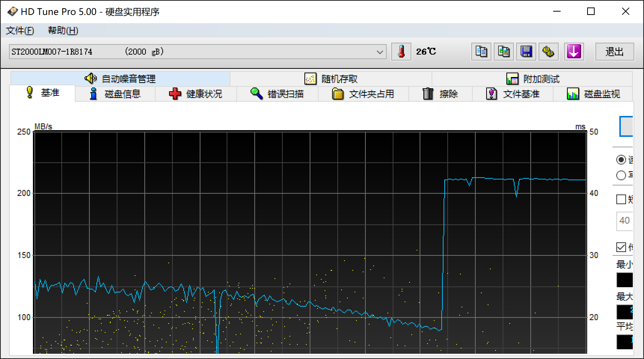Open the 文件(F) menu

(20, 31)
